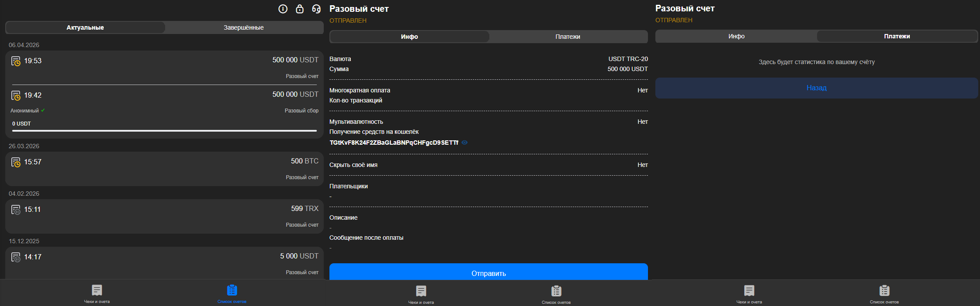Viewport: 980px width, 306px height.
Task: Click invoice clock icon beside 19:42
Action: 16,95
